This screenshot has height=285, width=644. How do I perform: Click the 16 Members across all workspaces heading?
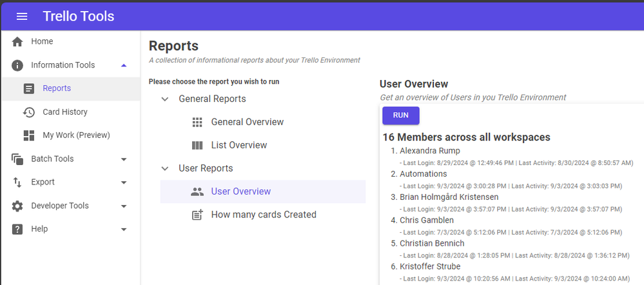pos(467,137)
